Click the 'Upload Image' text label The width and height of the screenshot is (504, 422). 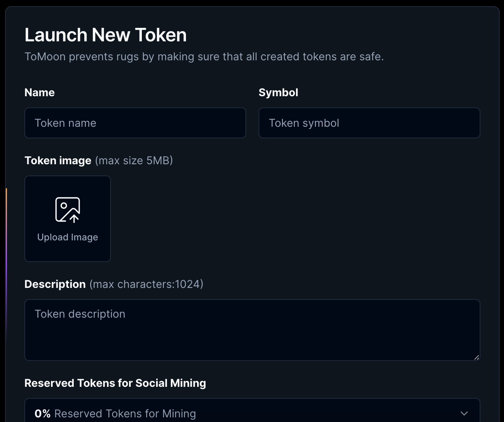click(68, 237)
